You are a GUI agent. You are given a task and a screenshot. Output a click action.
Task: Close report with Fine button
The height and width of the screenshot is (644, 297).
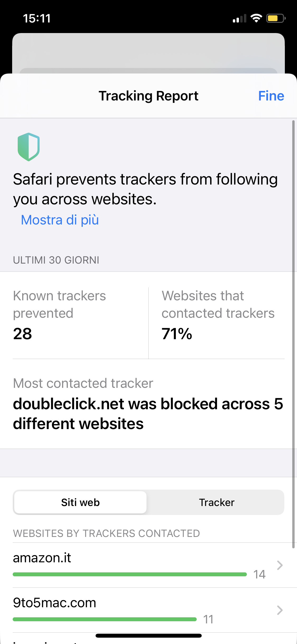(x=271, y=96)
